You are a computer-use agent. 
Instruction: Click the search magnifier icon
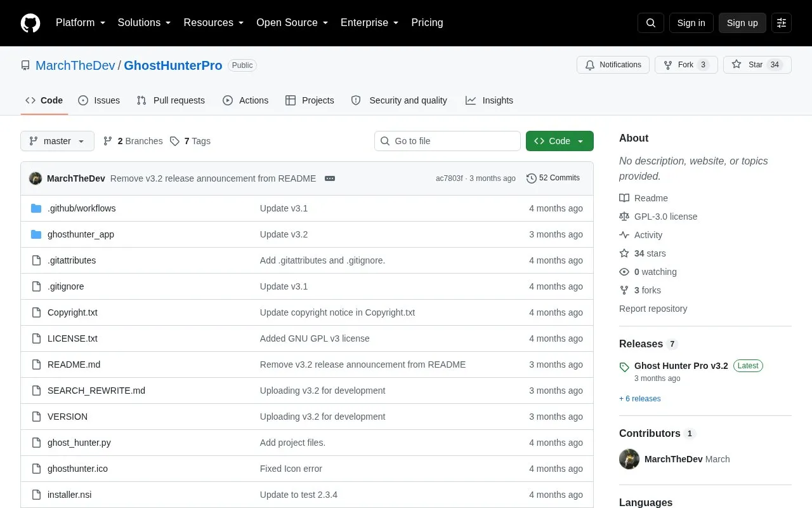point(651,23)
